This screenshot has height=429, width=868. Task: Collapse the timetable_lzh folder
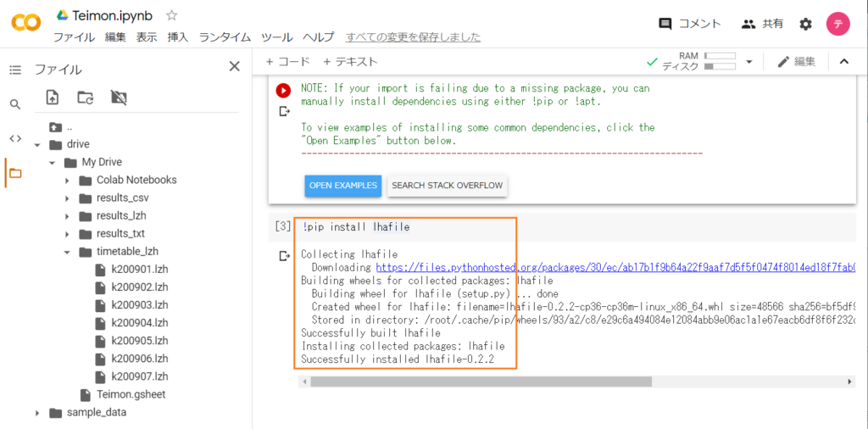pyautogui.click(x=67, y=252)
